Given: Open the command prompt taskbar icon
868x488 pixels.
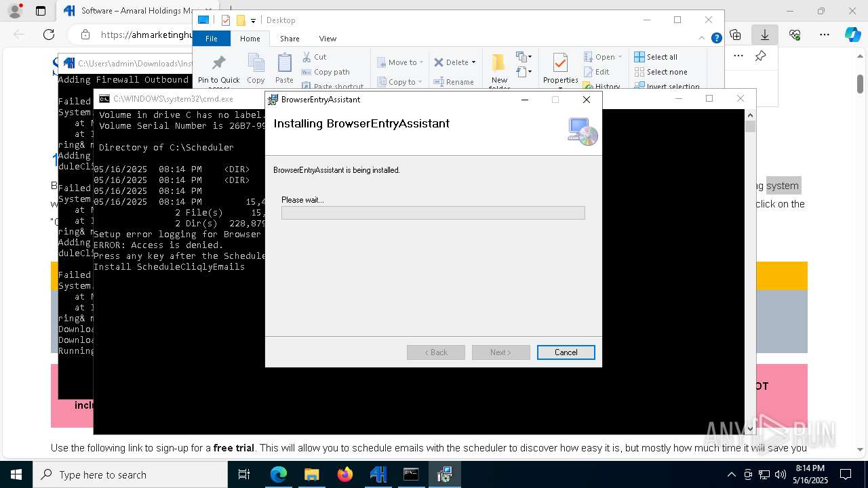Looking at the screenshot, I should pos(411,474).
